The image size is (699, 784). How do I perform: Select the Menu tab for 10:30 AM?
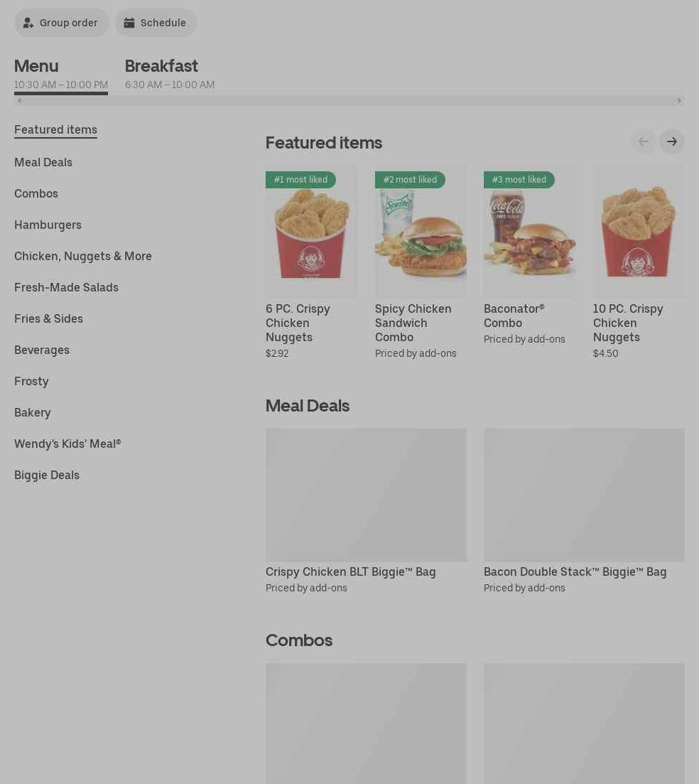point(61,74)
